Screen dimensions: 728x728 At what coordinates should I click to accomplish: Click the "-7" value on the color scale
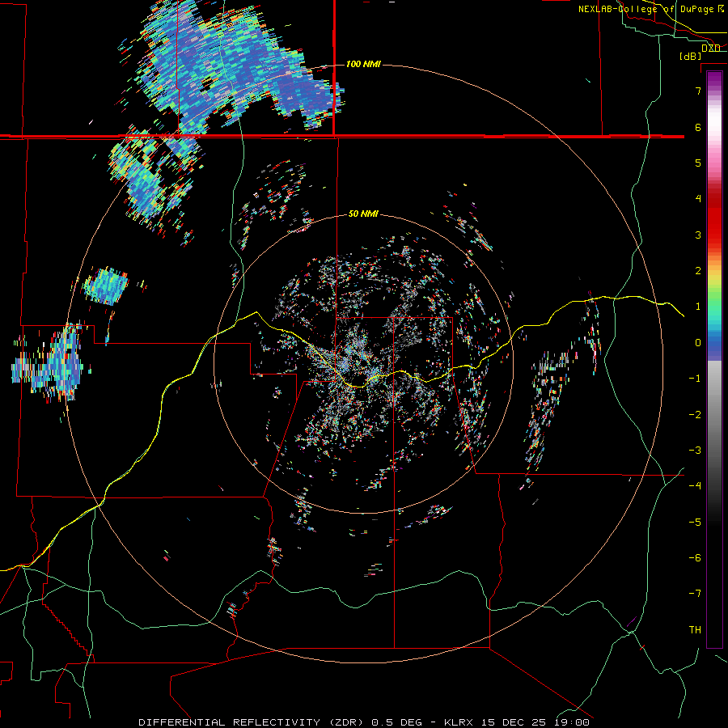point(695,594)
